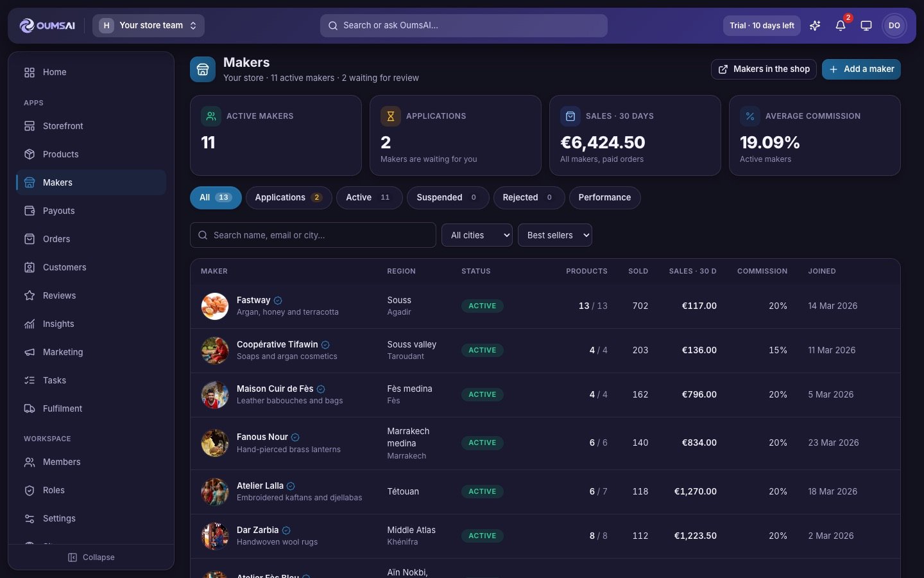
Task: Click the Active Makers card icon
Action: click(x=211, y=116)
